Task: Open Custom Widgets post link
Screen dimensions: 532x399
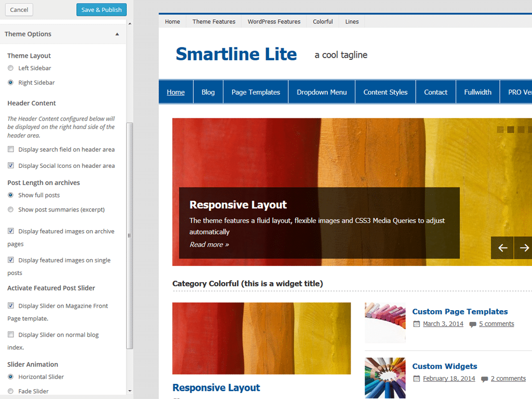Action: 445,366
